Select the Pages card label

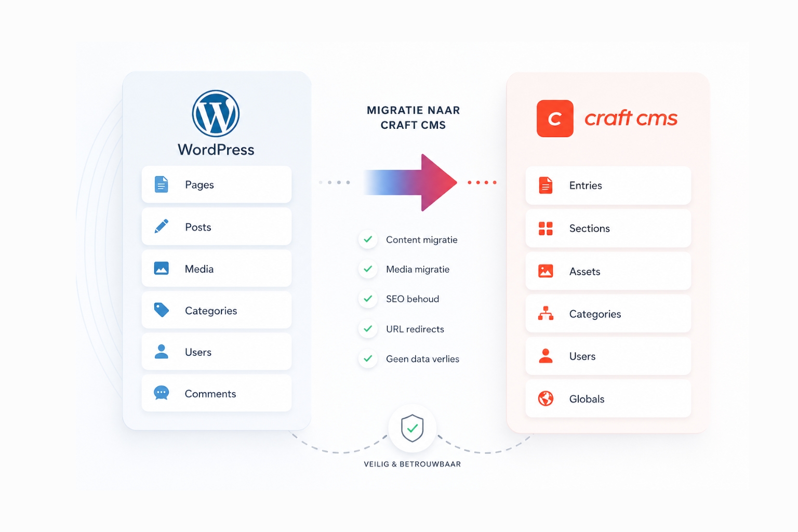pos(199,185)
